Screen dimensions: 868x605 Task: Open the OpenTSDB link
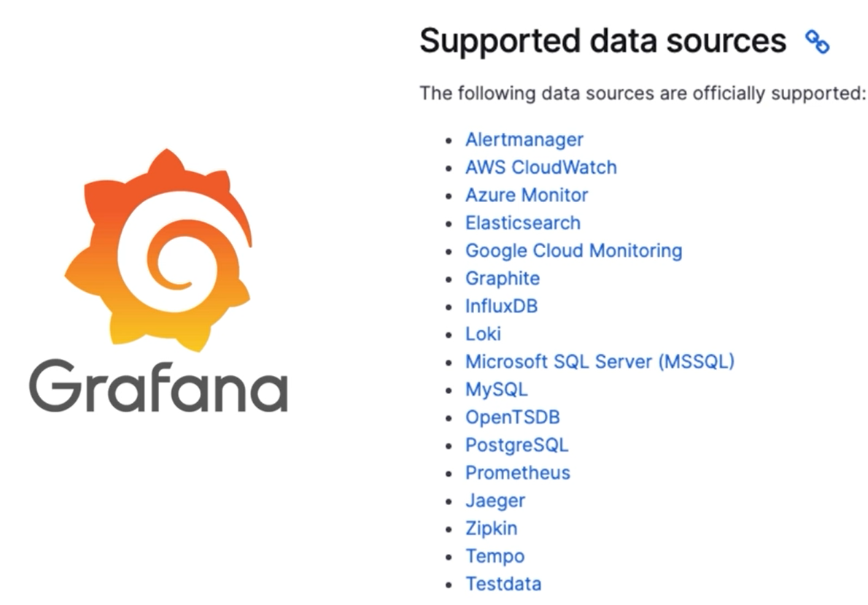[x=513, y=417]
